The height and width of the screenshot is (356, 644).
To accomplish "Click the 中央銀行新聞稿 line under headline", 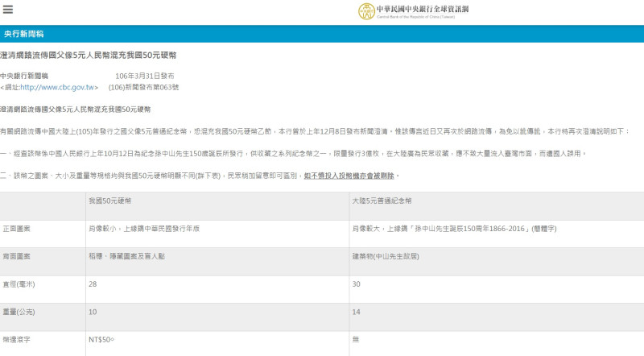I will [24, 76].
